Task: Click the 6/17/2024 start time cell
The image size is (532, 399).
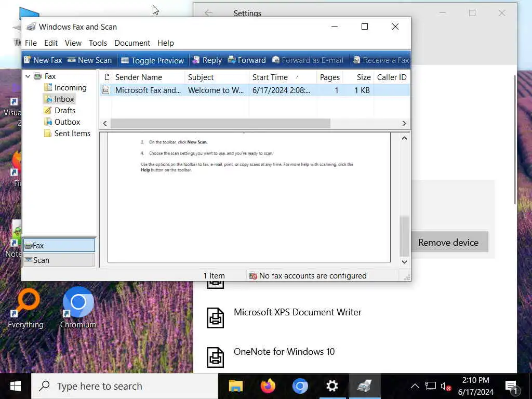Action: (281, 90)
